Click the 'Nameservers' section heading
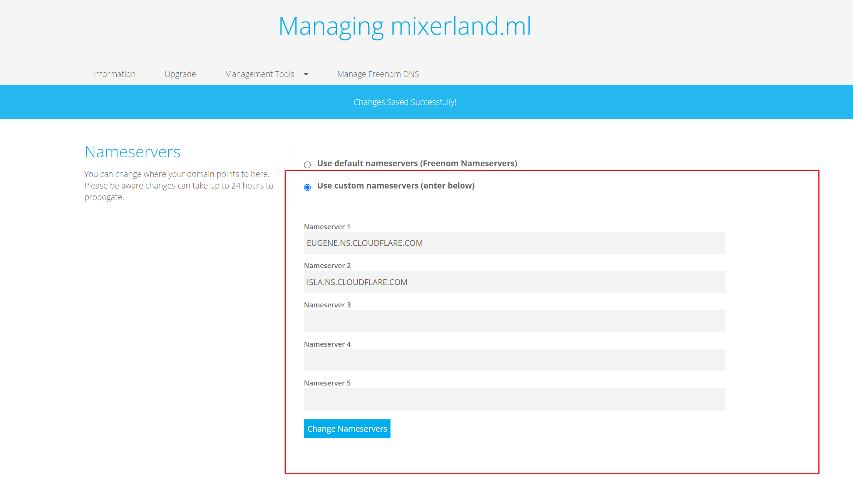 click(132, 152)
